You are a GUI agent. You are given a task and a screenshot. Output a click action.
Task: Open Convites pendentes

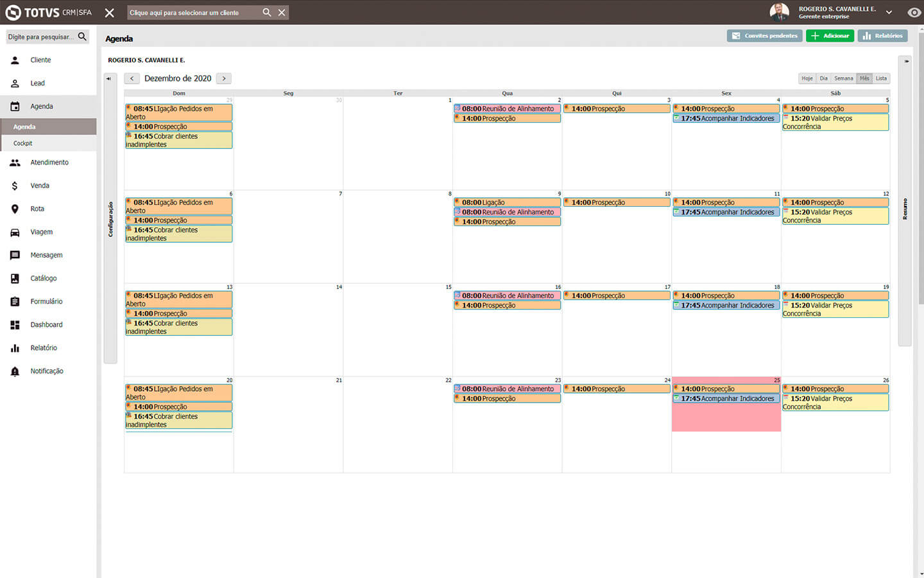(x=765, y=36)
